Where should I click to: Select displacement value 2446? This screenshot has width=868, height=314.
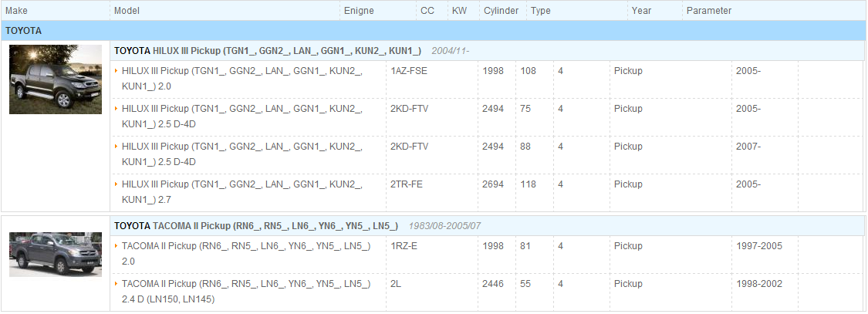493,284
